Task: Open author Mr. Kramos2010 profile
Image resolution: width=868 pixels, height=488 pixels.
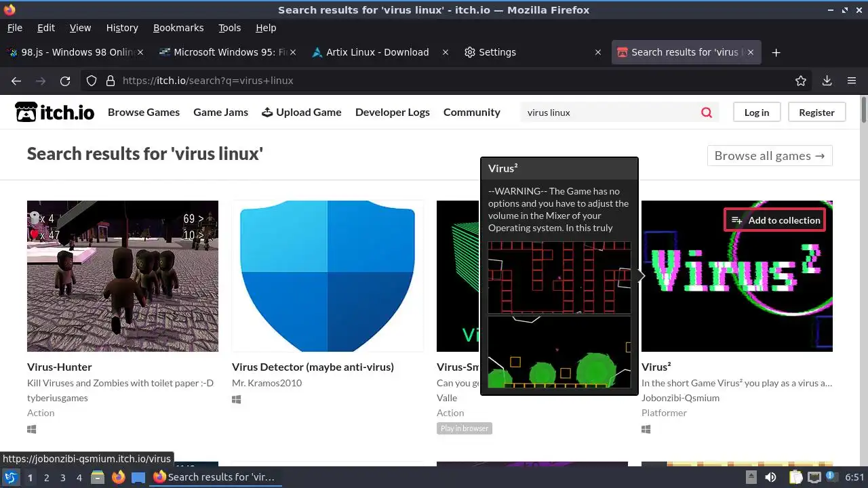Action: click(267, 383)
